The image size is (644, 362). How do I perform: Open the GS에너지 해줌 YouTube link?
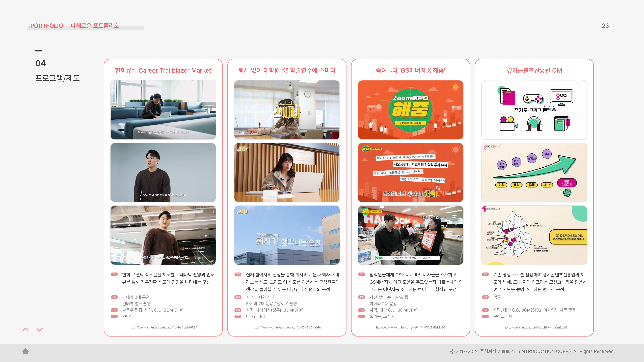tap(410, 327)
